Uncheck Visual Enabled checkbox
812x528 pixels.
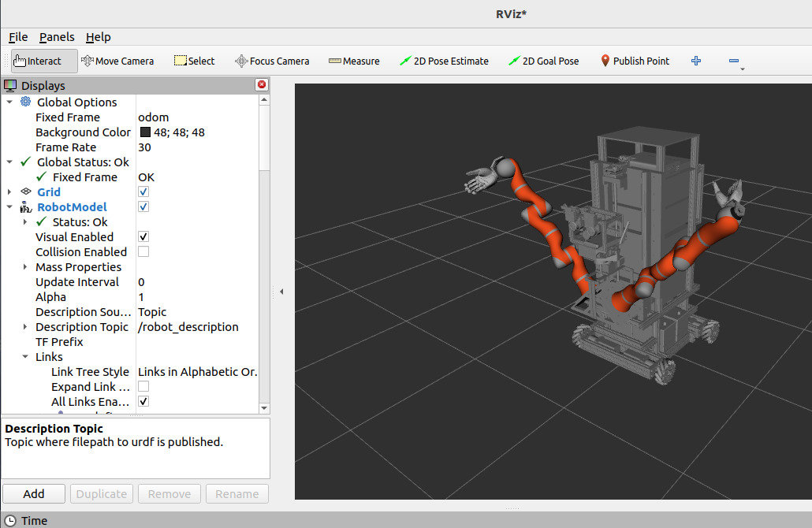coord(143,236)
